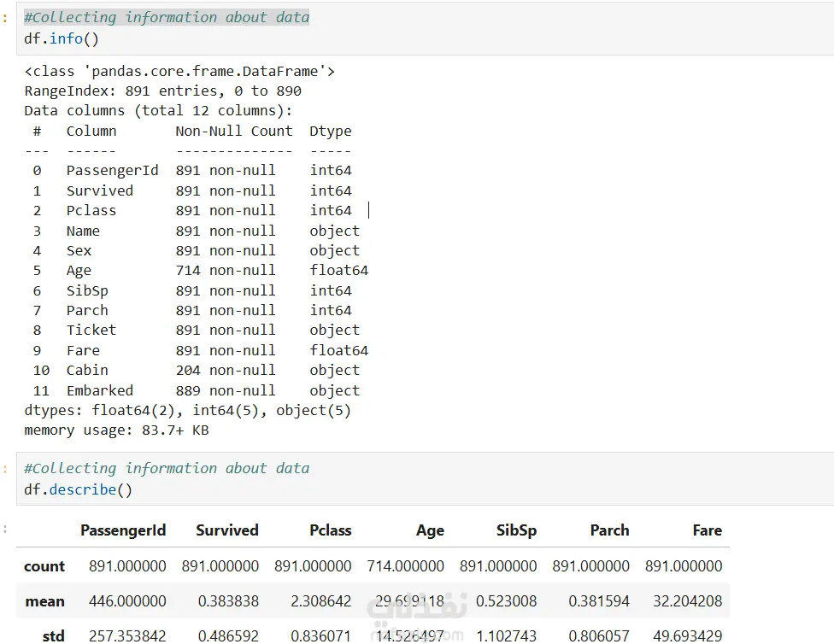Click the SibSp std value 1.102743
Screen dimensions: 834x644
pos(506,636)
